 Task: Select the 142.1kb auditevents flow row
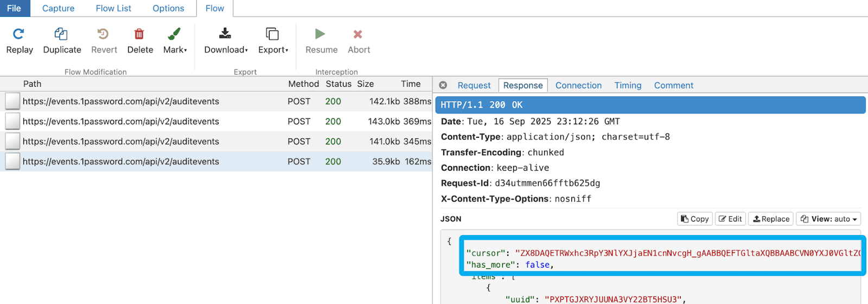pyautogui.click(x=217, y=102)
